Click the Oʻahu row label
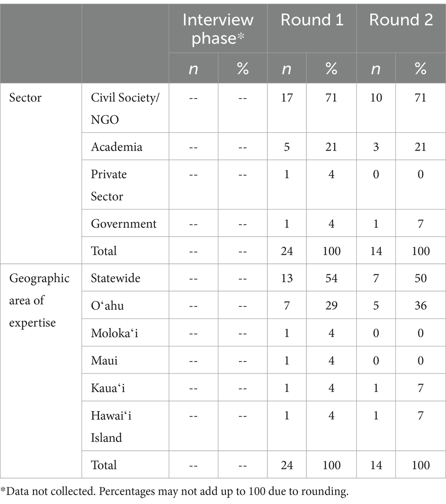Screen dimensions: 446x504 click(110, 306)
